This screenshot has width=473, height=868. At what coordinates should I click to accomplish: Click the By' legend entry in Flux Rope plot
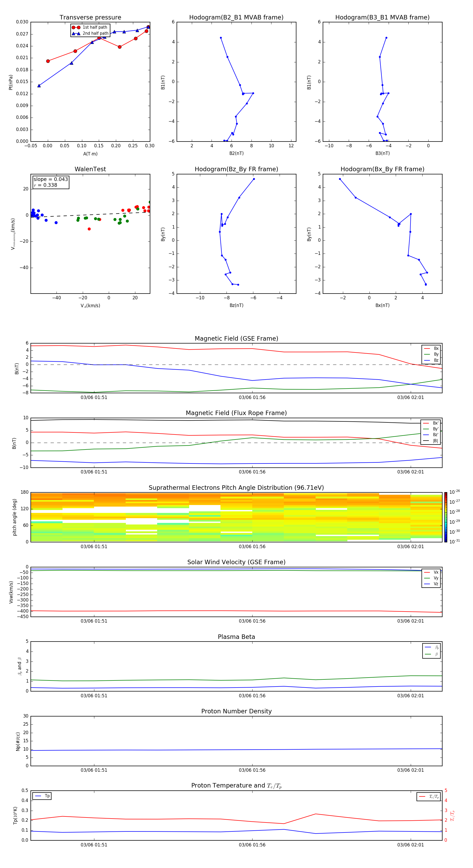click(x=431, y=429)
